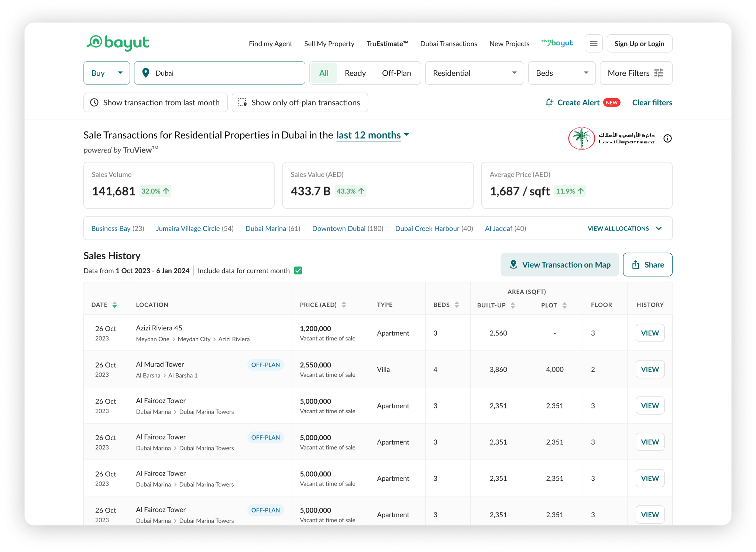Sort by Built-Up area arrows
Image resolution: width=756 pixels, height=552 pixels.
point(513,305)
